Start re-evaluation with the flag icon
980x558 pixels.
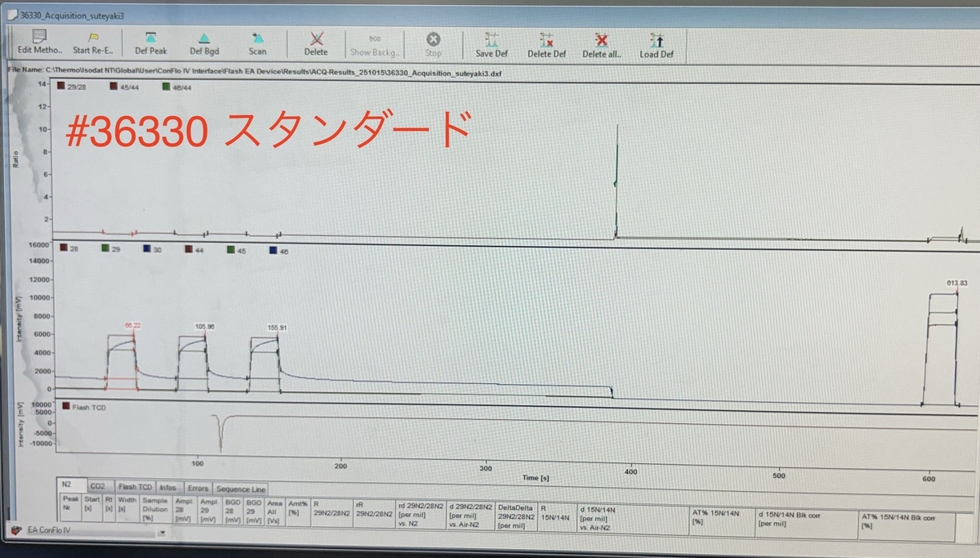(93, 42)
